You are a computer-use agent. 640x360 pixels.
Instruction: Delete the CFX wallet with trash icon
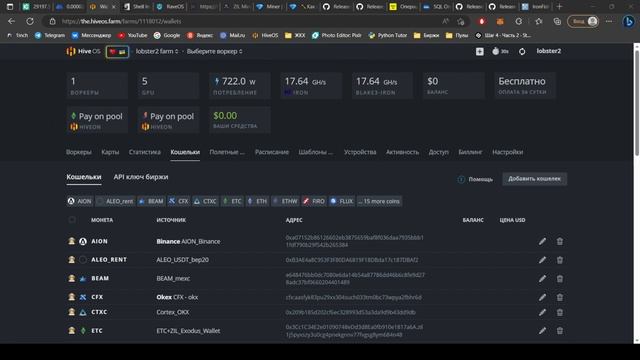(x=560, y=298)
